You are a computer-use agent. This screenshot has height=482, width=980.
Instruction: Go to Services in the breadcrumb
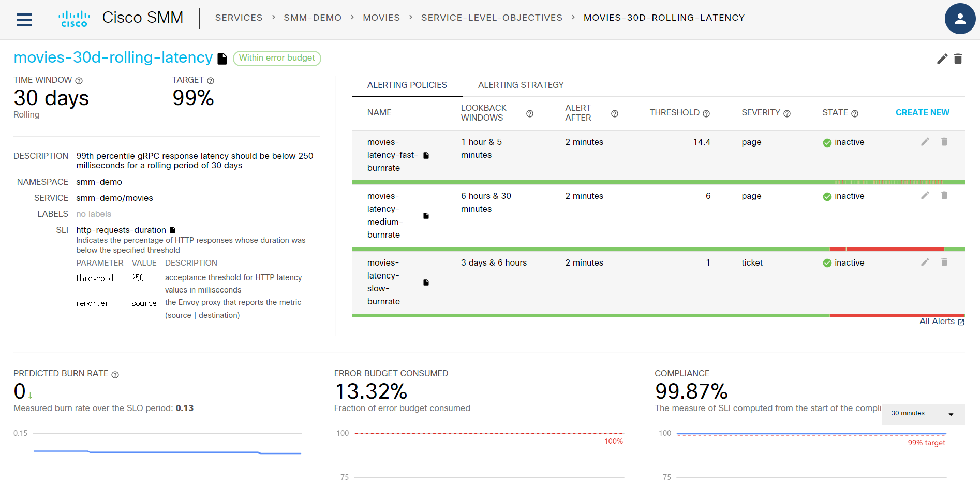pos(239,18)
